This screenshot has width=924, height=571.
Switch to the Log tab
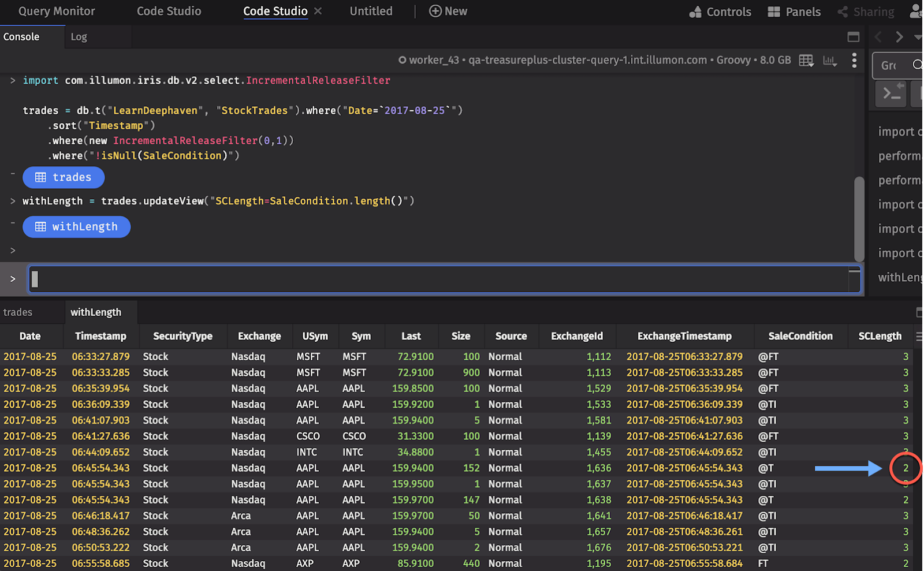[x=79, y=37]
